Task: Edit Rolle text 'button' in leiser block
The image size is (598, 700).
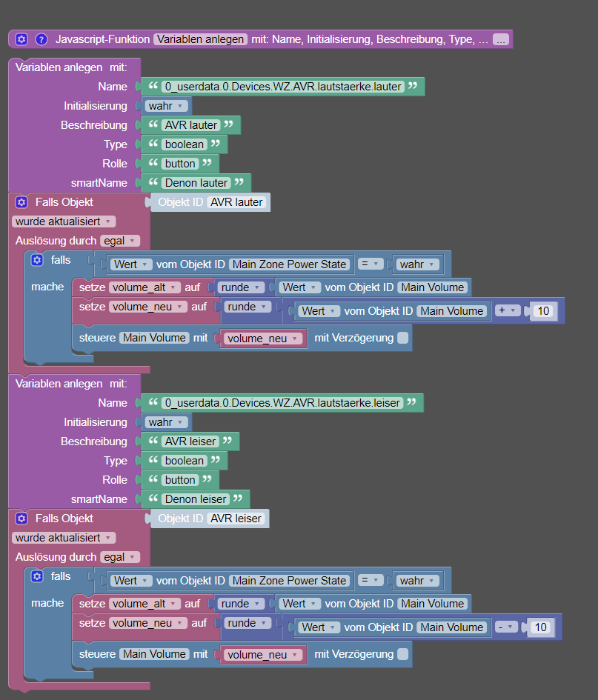Action: (180, 479)
